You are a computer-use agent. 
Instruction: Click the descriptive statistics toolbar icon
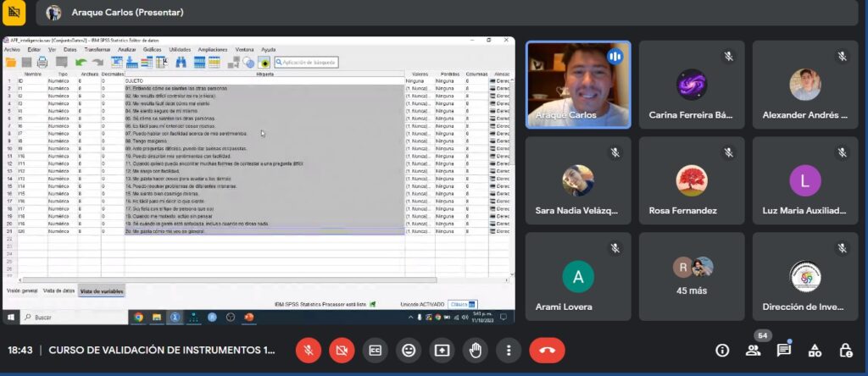[x=162, y=63]
